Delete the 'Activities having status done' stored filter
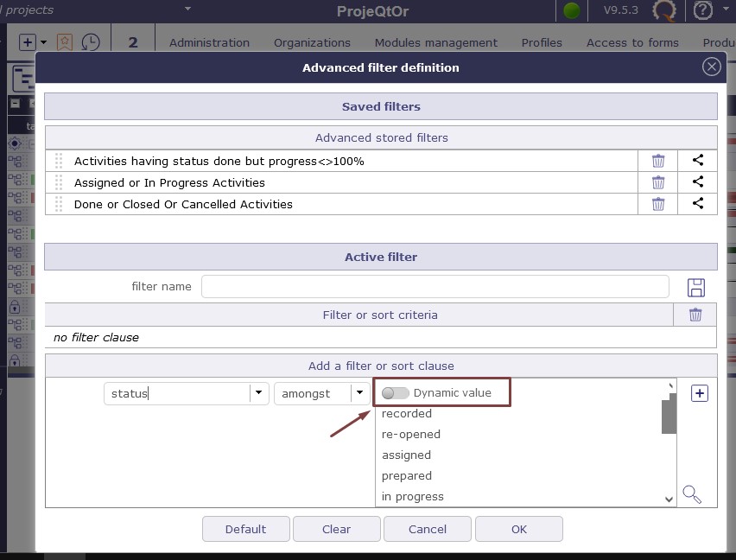Screen dimensions: 736x560 [658, 161]
